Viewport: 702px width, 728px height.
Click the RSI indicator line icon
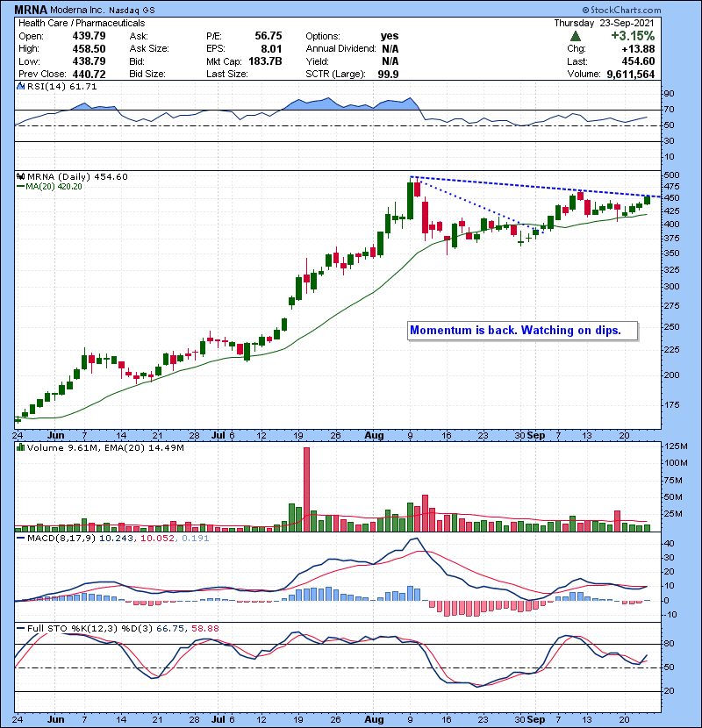point(21,86)
